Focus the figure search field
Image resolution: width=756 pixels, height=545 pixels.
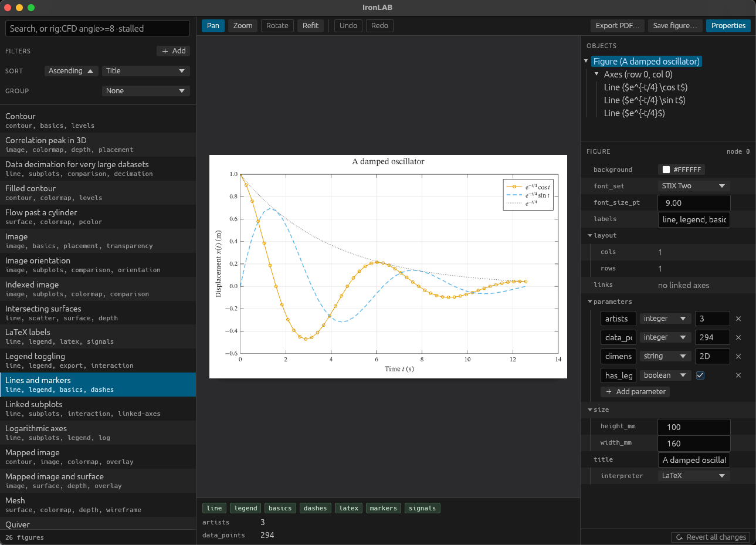pos(97,29)
